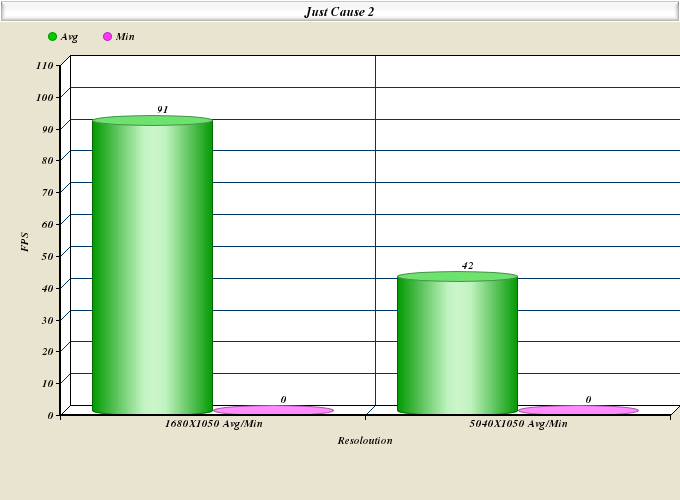Image resolution: width=680 pixels, height=500 pixels.
Task: Click the 'Min' legend text
Action: 125,37
